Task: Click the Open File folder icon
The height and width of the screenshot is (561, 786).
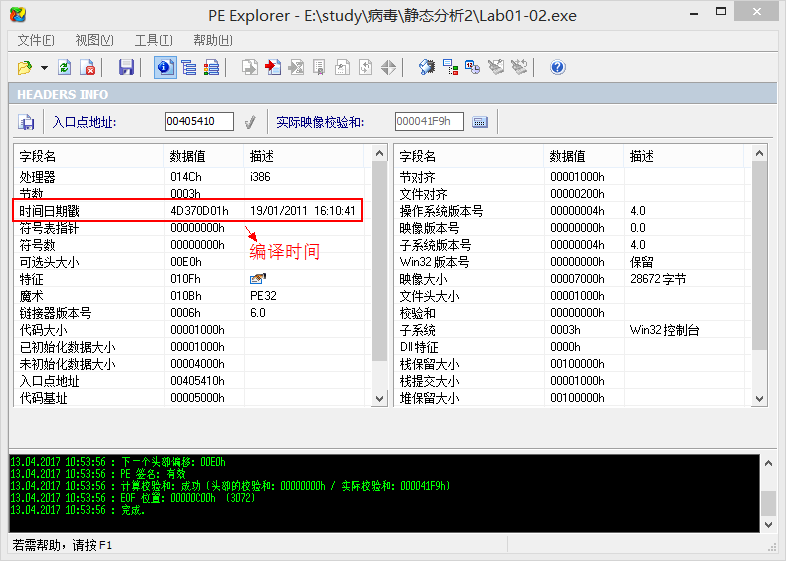Action: (25, 68)
